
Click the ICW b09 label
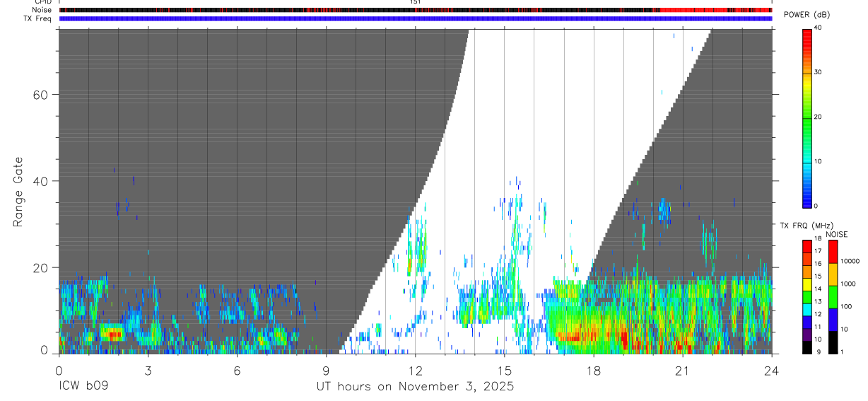coord(85,387)
